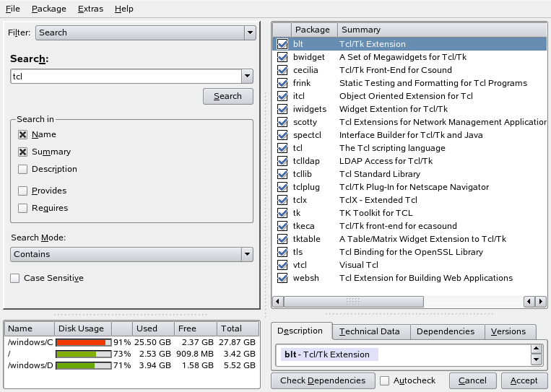
Task: Click the Total column header
Action: click(x=238, y=328)
